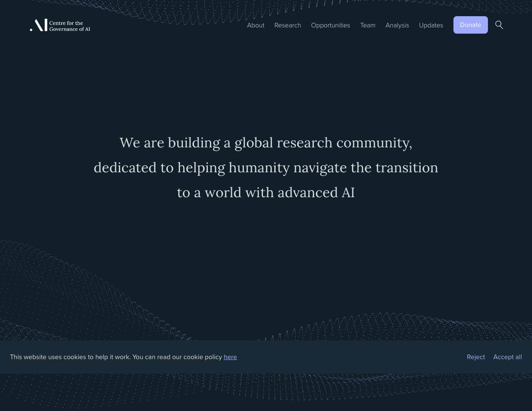This screenshot has width=532, height=411.
Task: Open the search magnifier icon
Action: [x=499, y=25]
